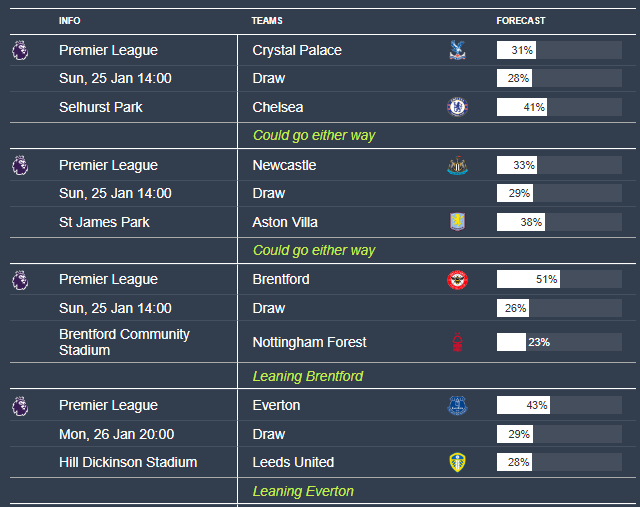The height and width of the screenshot is (507, 640).
Task: Select the Leeds United team name
Action: (x=293, y=462)
